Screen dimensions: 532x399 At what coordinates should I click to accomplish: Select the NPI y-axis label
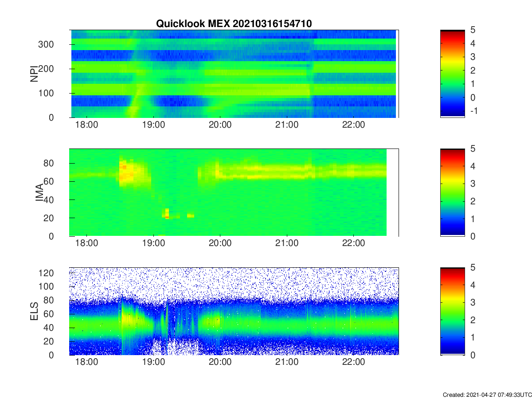(x=34, y=74)
